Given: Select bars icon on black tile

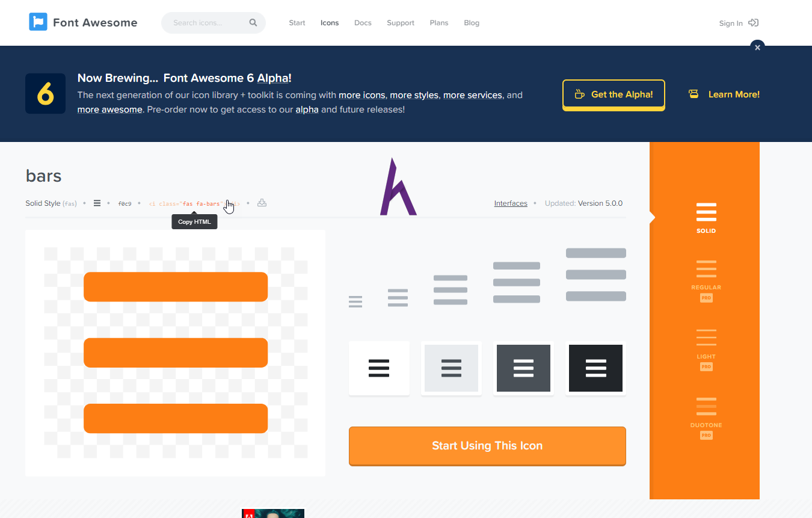Looking at the screenshot, I should click(595, 368).
